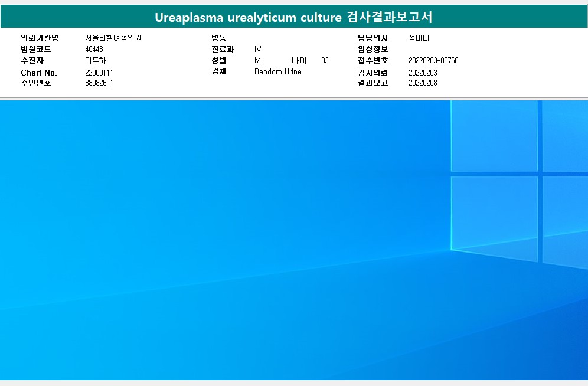Click the Ureaplasma urealyticum culture report title
The image size is (588, 386).
pyautogui.click(x=293, y=18)
